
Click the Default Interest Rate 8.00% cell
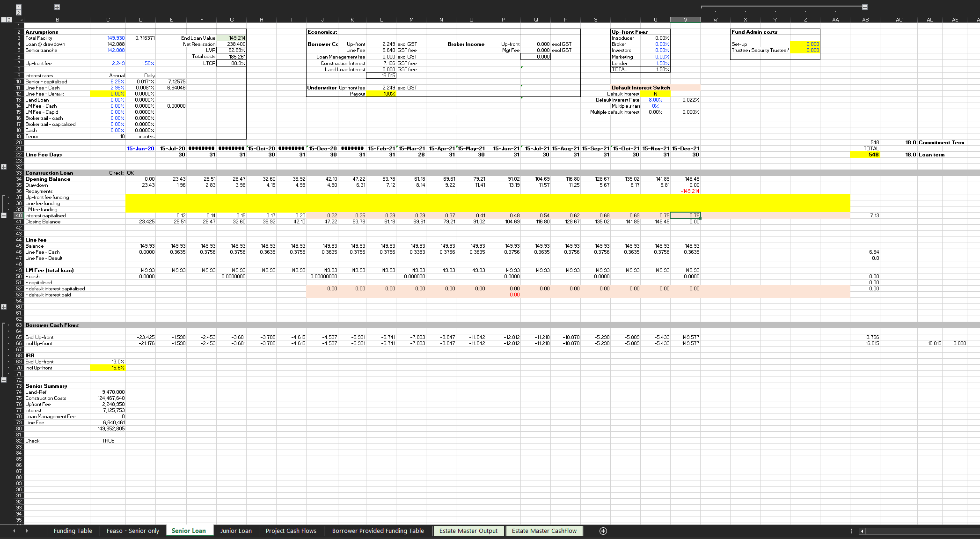(655, 100)
